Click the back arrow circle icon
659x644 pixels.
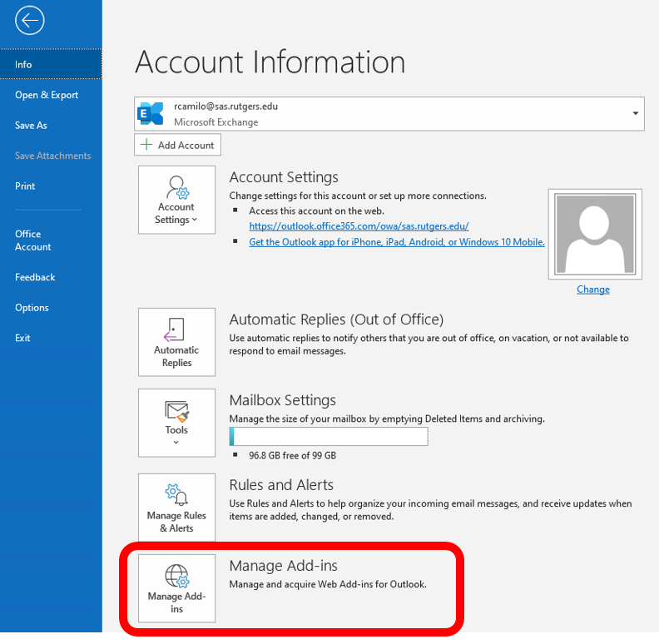click(29, 20)
